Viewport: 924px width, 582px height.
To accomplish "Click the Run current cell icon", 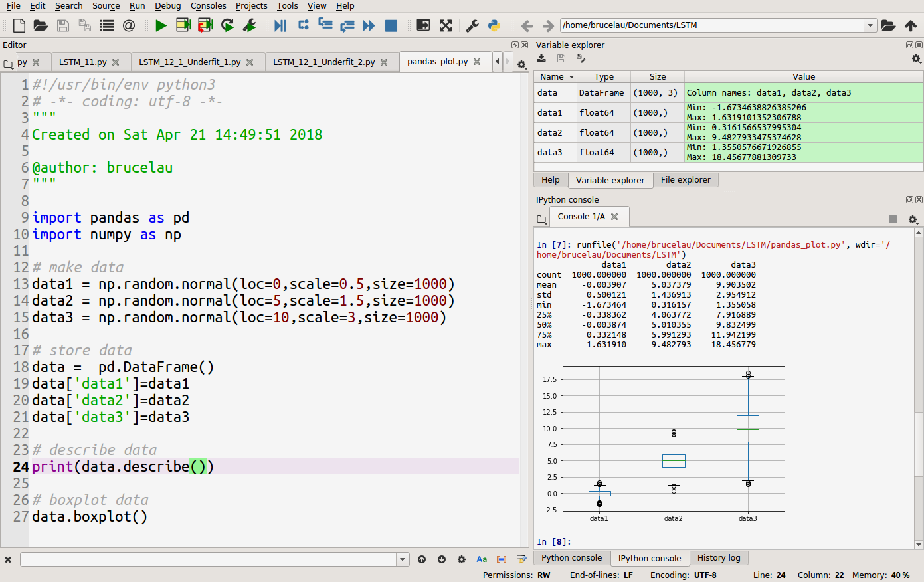I will coord(183,25).
